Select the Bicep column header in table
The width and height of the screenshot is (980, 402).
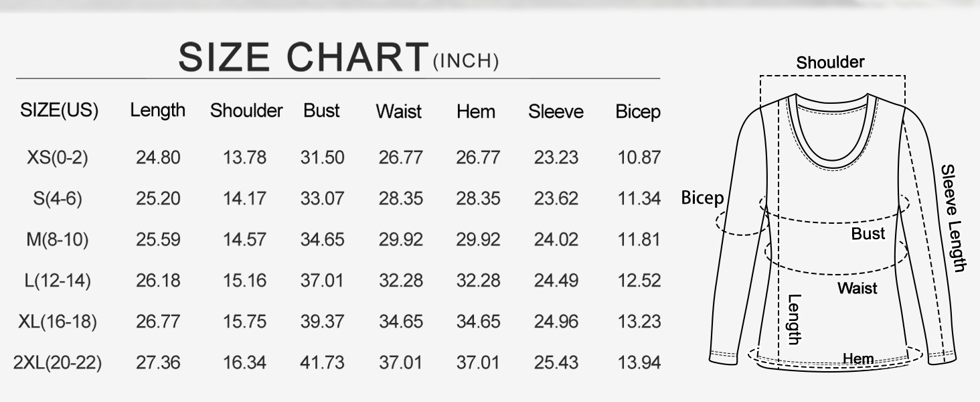click(637, 113)
